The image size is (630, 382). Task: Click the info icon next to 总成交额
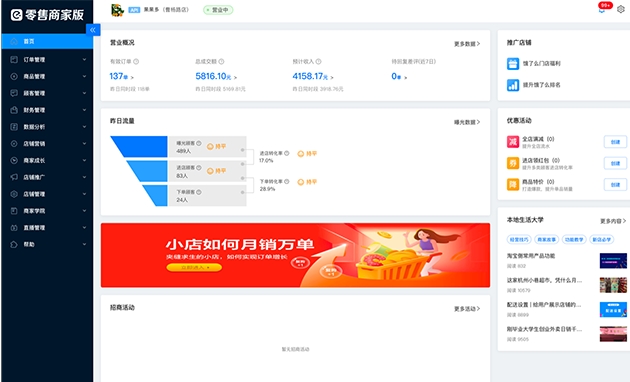pos(221,61)
